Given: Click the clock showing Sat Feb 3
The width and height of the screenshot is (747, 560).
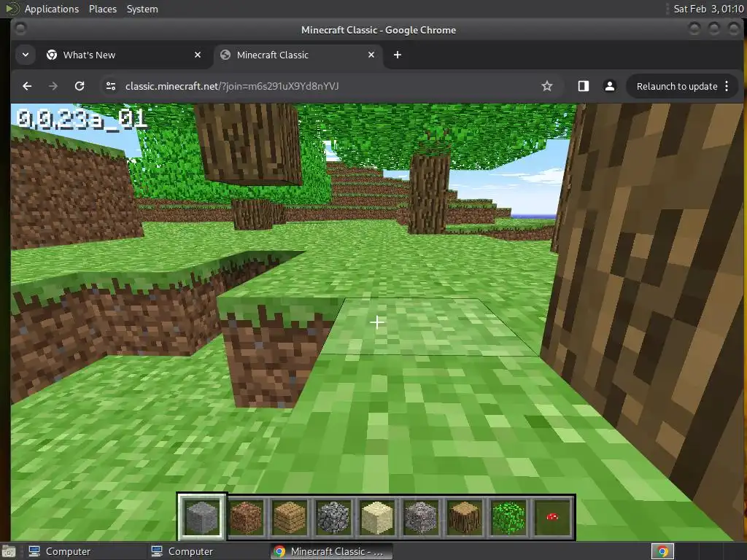Looking at the screenshot, I should [708, 9].
